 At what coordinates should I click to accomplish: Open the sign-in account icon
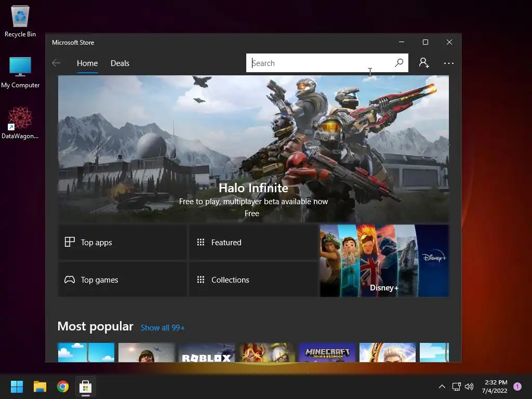[424, 63]
